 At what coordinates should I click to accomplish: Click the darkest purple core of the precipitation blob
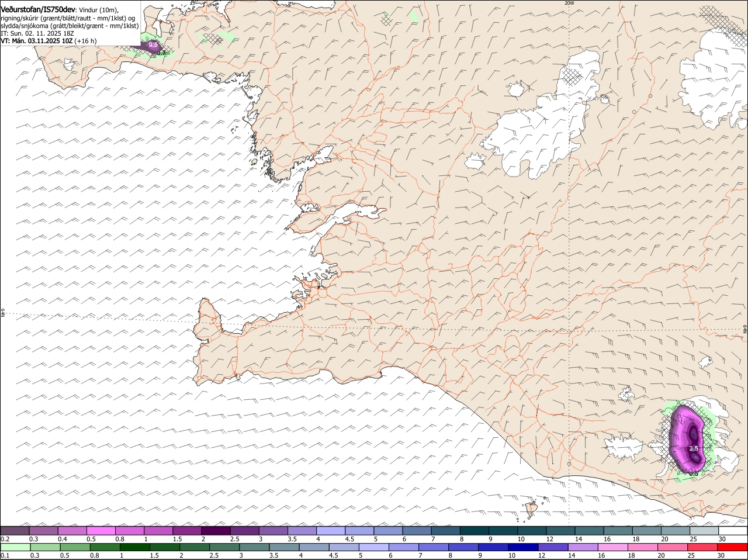693,435
